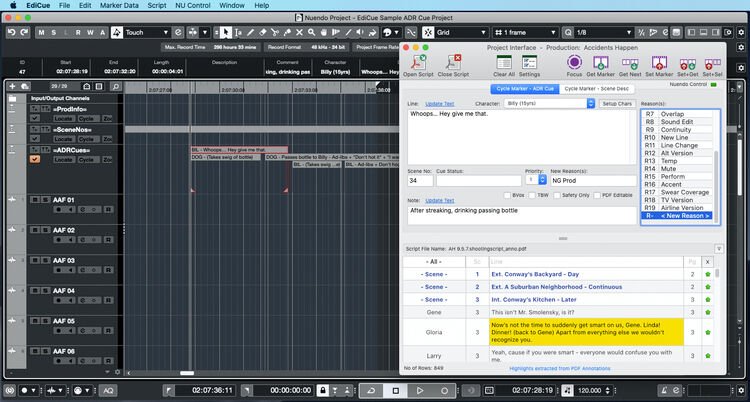The width and height of the screenshot is (750, 402).
Task: Open the Grid snap type dropdown
Action: [483, 33]
